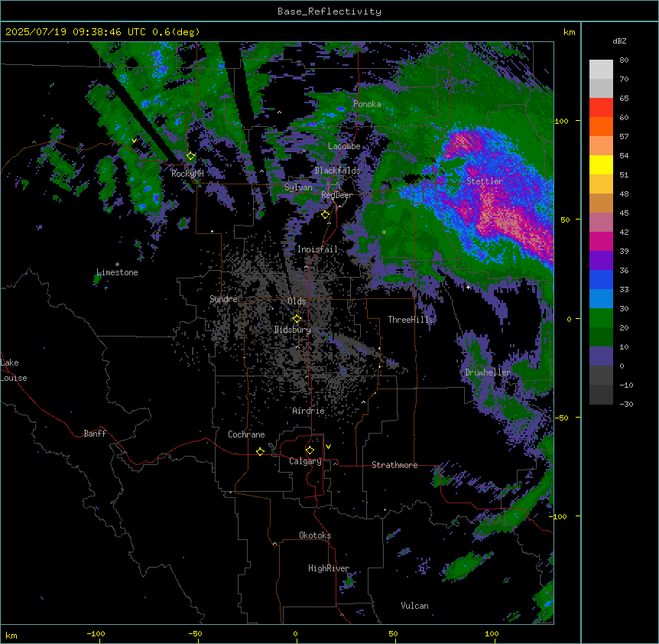Click the km unit label at bottom left
This screenshot has width=659, height=644.
click(x=11, y=636)
